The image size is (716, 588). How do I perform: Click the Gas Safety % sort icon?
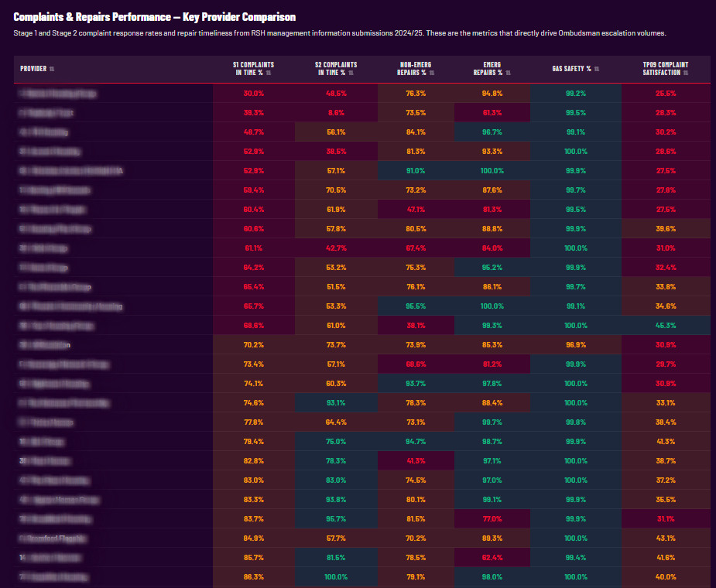[x=596, y=69]
